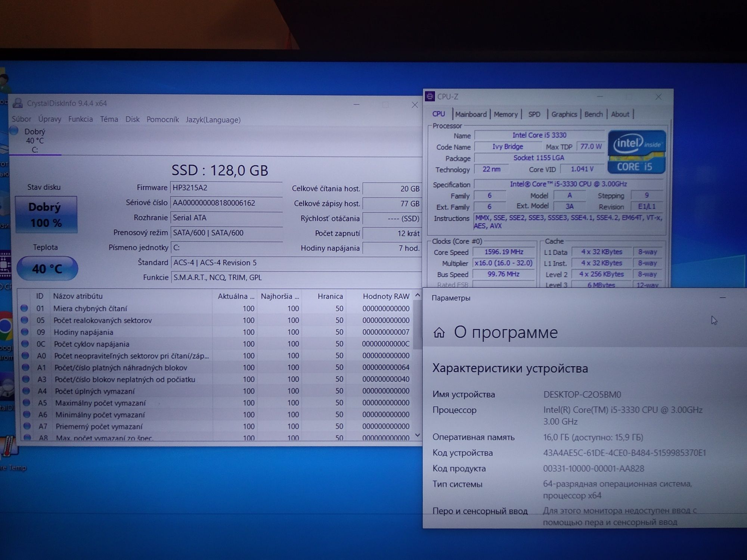Click status dot for 0C Počet cyklov napájania
This screenshot has height=560, width=747.
[x=25, y=343]
